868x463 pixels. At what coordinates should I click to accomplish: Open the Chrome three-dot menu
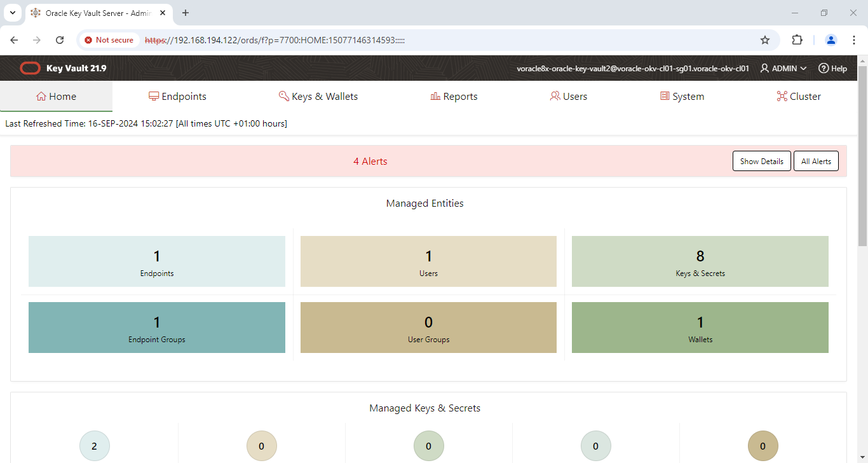854,40
